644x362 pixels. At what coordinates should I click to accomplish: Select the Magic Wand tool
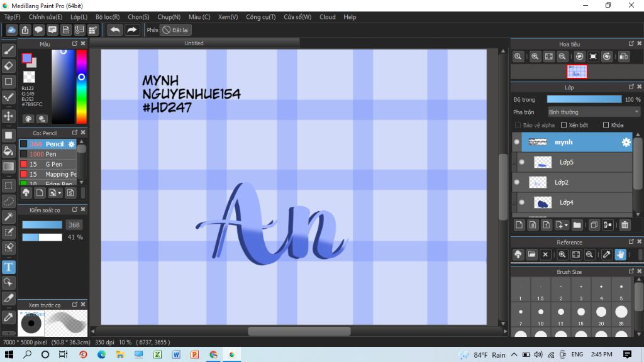coord(9,217)
